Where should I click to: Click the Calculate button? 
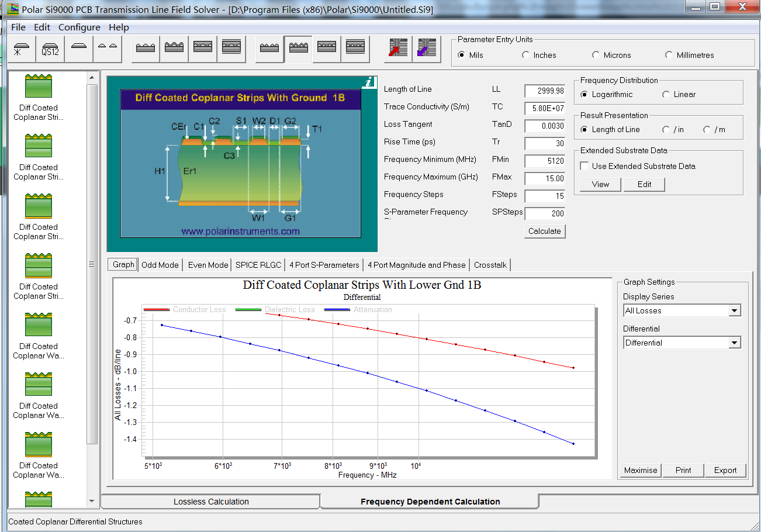[x=545, y=231]
